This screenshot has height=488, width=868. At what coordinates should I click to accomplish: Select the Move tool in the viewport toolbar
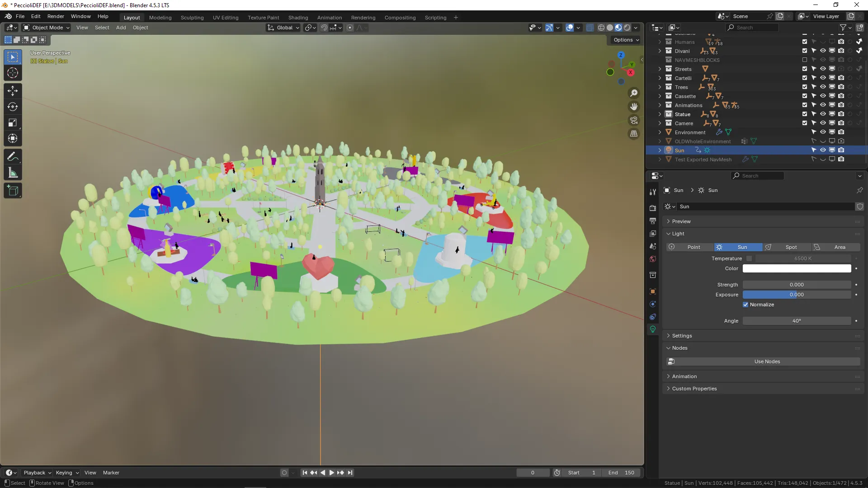pos(13,90)
